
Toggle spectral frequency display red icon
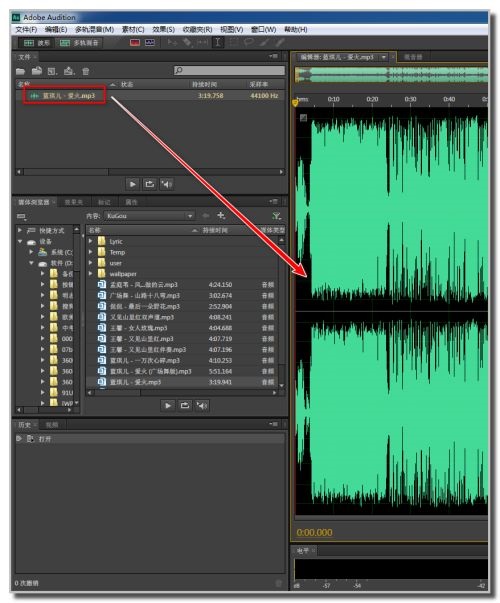pyautogui.click(x=135, y=42)
